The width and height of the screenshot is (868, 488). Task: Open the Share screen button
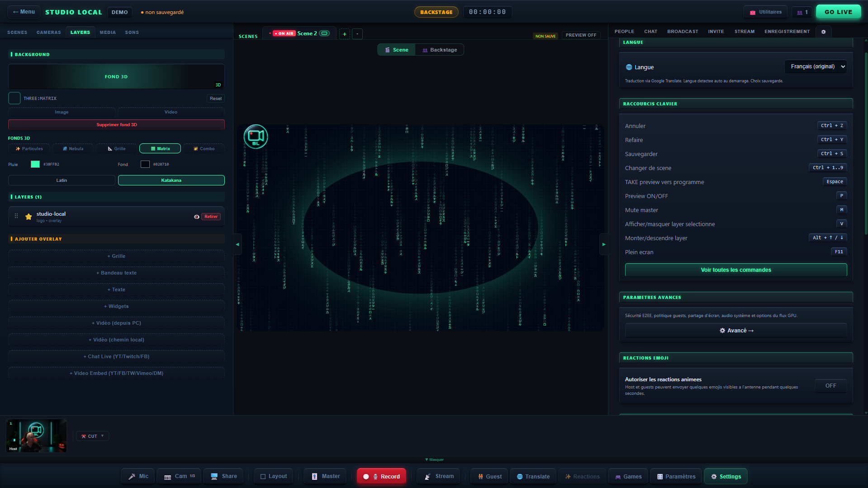coord(223,476)
